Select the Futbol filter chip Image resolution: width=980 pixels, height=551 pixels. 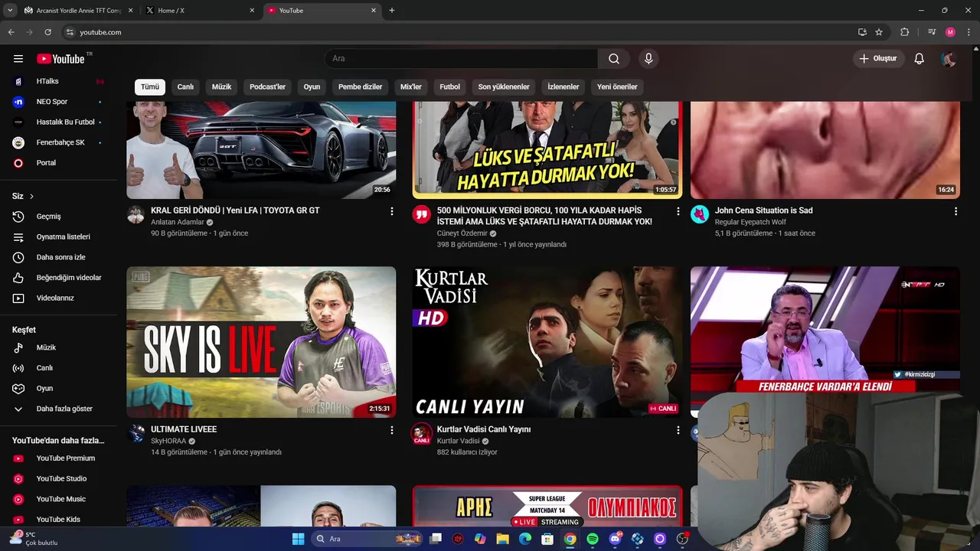449,87
